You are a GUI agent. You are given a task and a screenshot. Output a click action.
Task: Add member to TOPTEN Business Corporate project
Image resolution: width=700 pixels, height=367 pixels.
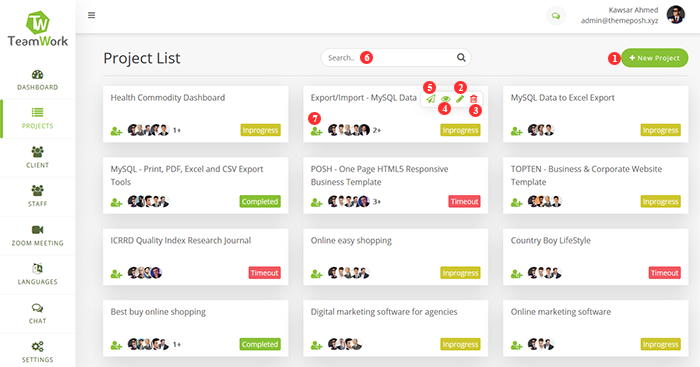(x=517, y=202)
